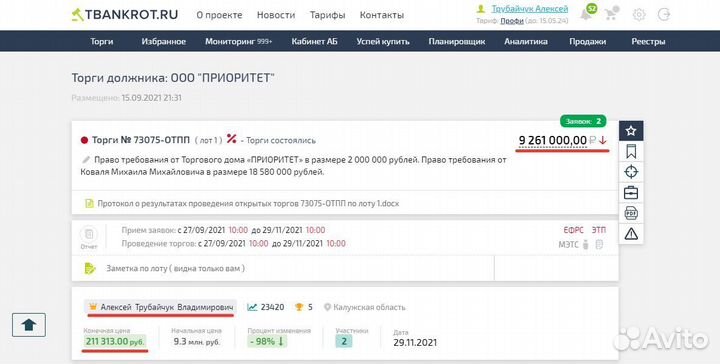Open the ЕФРС source link
This screenshot has width=720, height=364.
click(574, 230)
